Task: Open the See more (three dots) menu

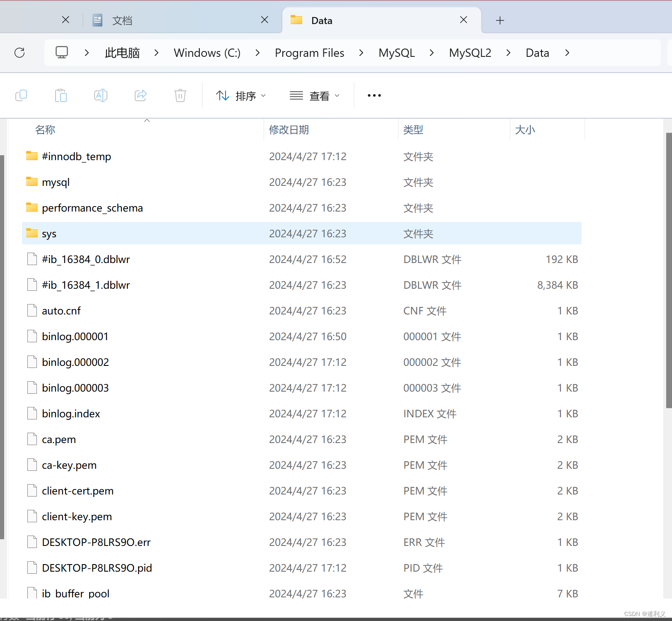Action: tap(374, 95)
